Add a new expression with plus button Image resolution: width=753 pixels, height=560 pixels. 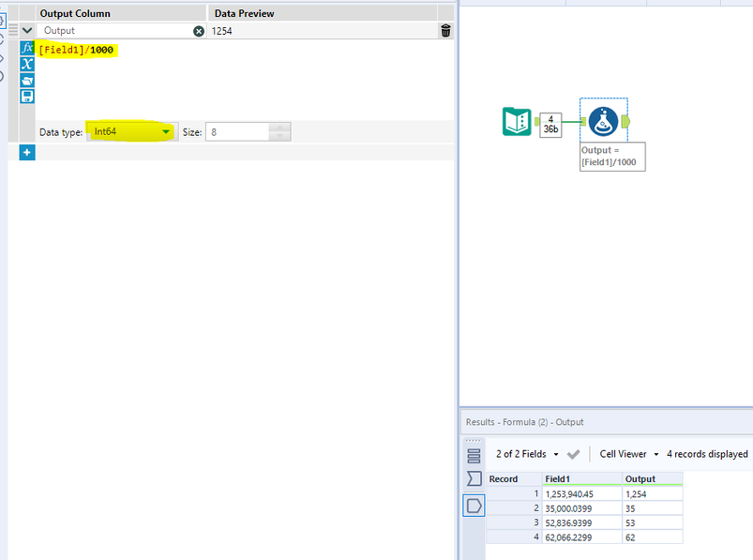(27, 153)
